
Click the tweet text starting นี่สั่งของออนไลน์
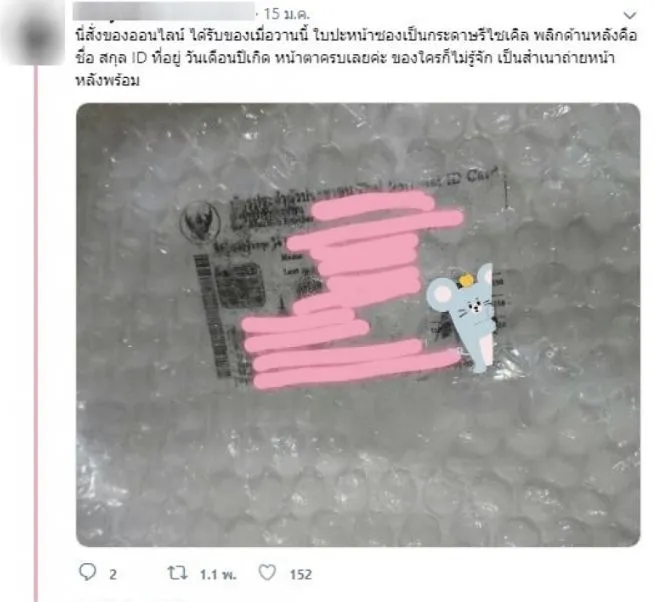pyautogui.click(x=356, y=58)
